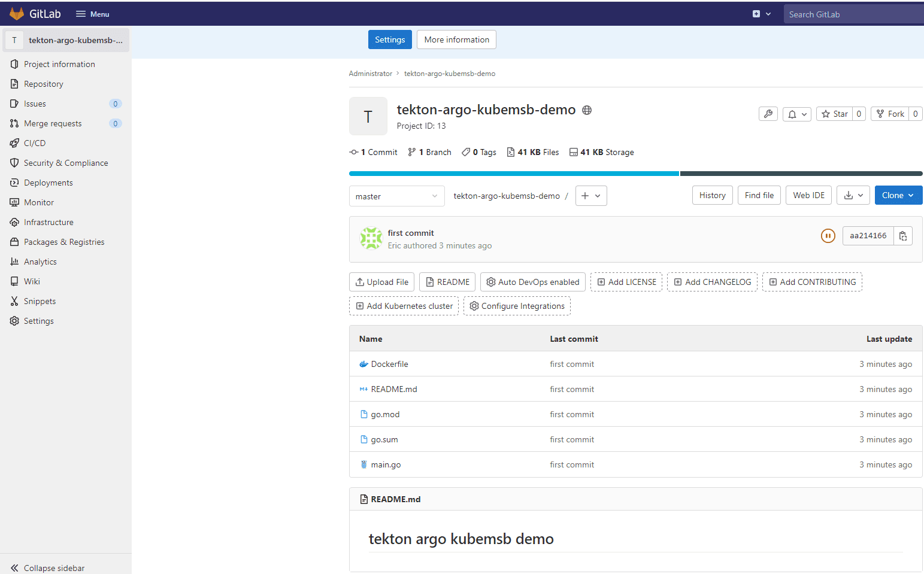Open the add file plus dropdown
The image size is (924, 574).
click(591, 196)
